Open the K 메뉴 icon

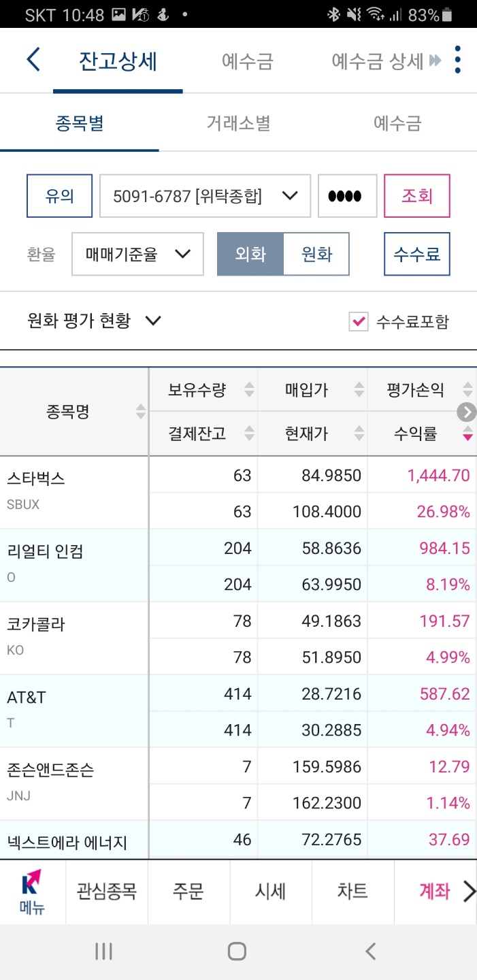[31, 892]
